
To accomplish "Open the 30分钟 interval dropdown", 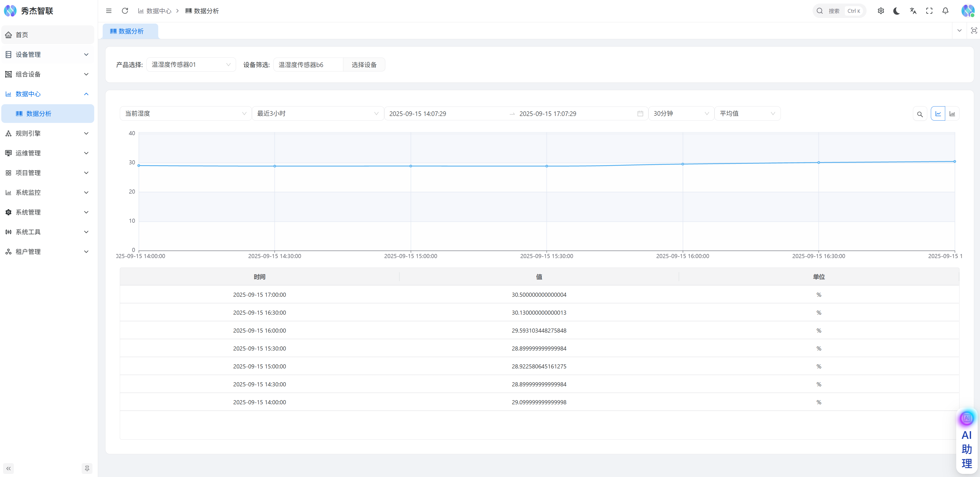I will click(x=680, y=113).
